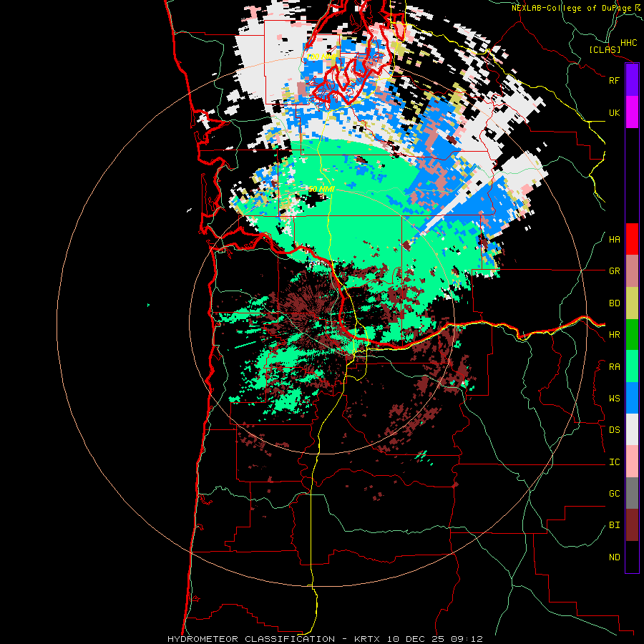Click the 'GR' legend label
The image size is (644, 644).
615,271
